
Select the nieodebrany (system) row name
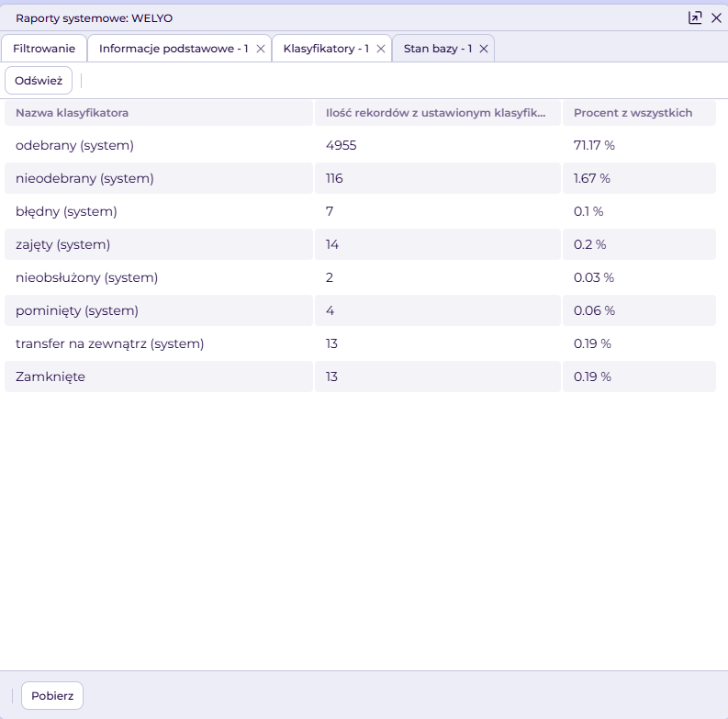click(84, 178)
